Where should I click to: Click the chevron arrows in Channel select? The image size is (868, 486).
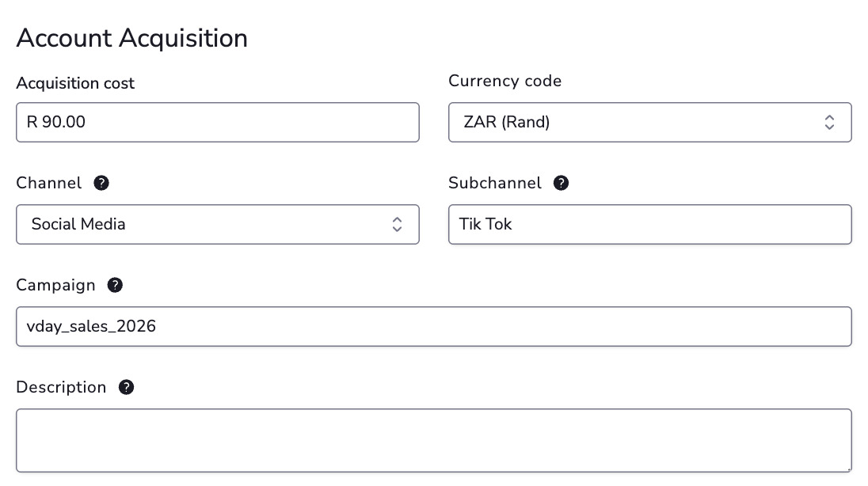click(397, 224)
